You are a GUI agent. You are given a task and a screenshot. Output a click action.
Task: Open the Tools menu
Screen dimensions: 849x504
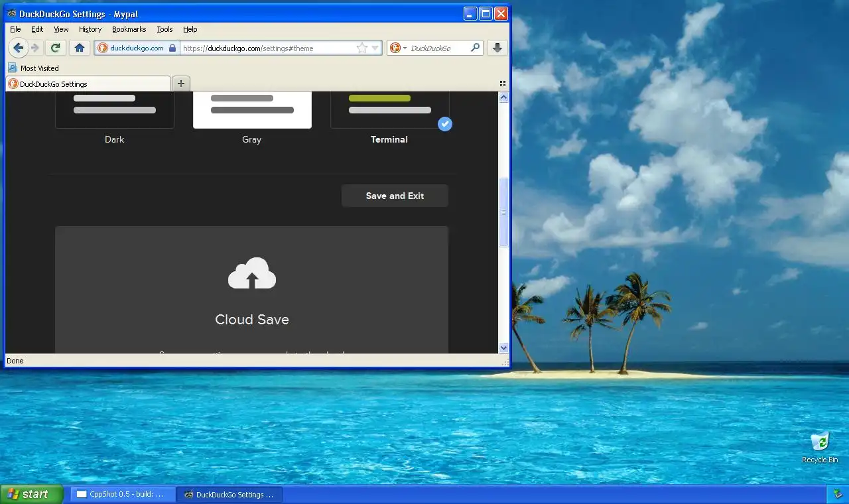(x=164, y=29)
